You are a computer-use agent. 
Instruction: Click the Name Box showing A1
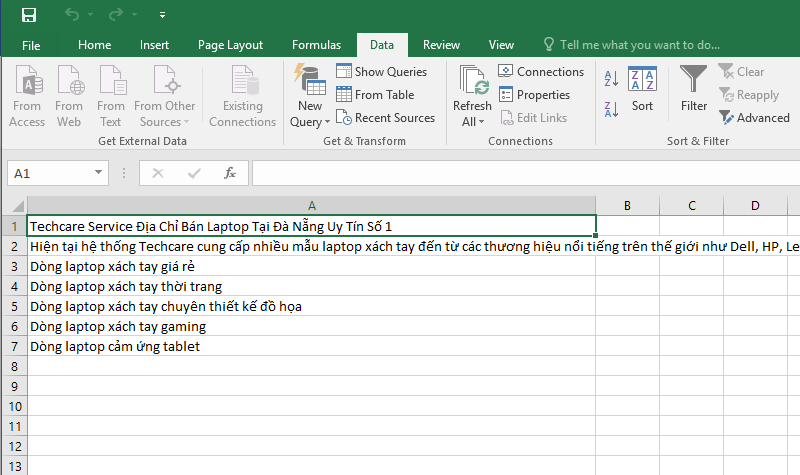click(x=50, y=173)
